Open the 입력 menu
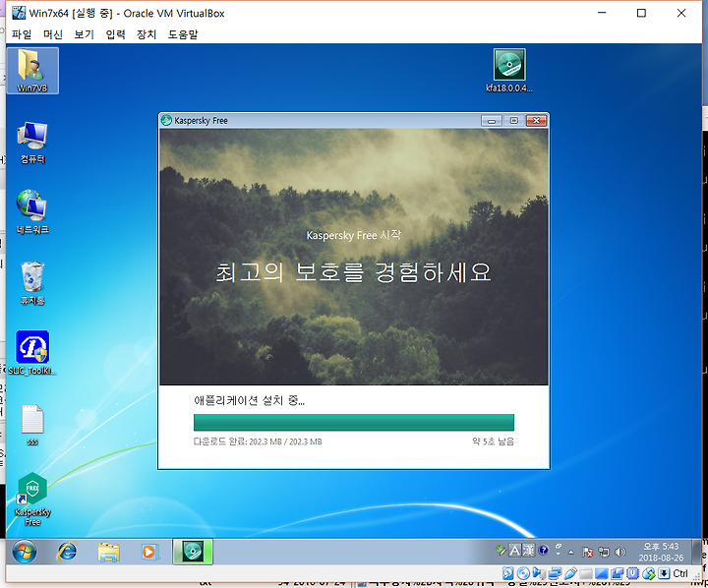This screenshot has width=708, height=588. pos(115,34)
